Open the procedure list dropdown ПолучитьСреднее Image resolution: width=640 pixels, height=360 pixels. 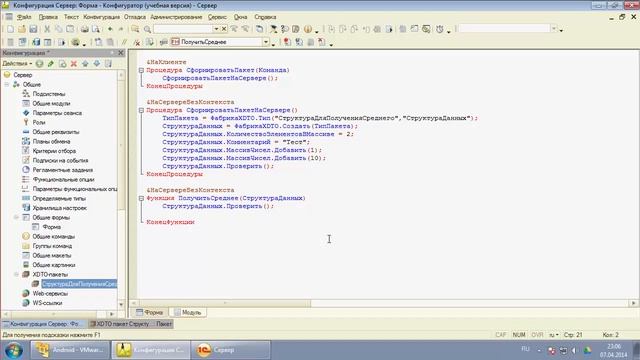coord(266,42)
